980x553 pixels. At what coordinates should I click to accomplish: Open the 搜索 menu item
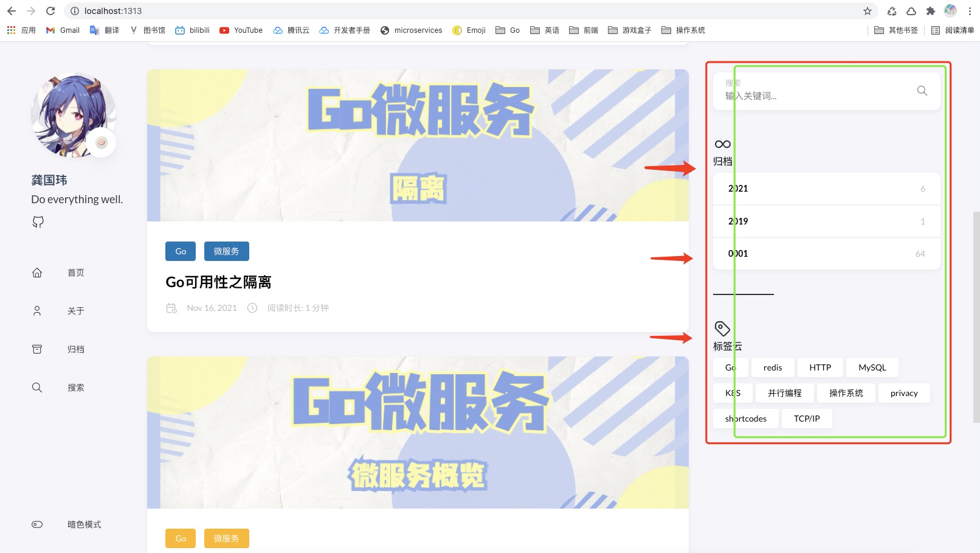coord(76,388)
